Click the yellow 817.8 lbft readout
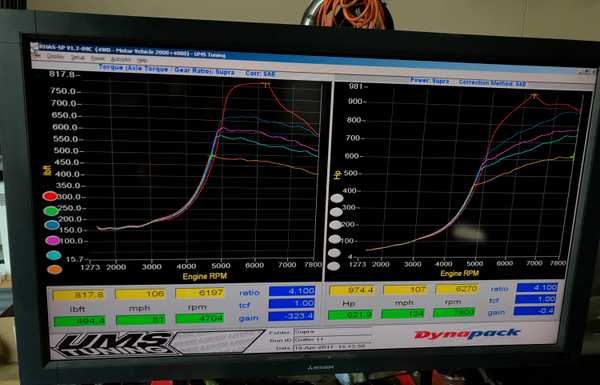600x385 pixels. 79,295
